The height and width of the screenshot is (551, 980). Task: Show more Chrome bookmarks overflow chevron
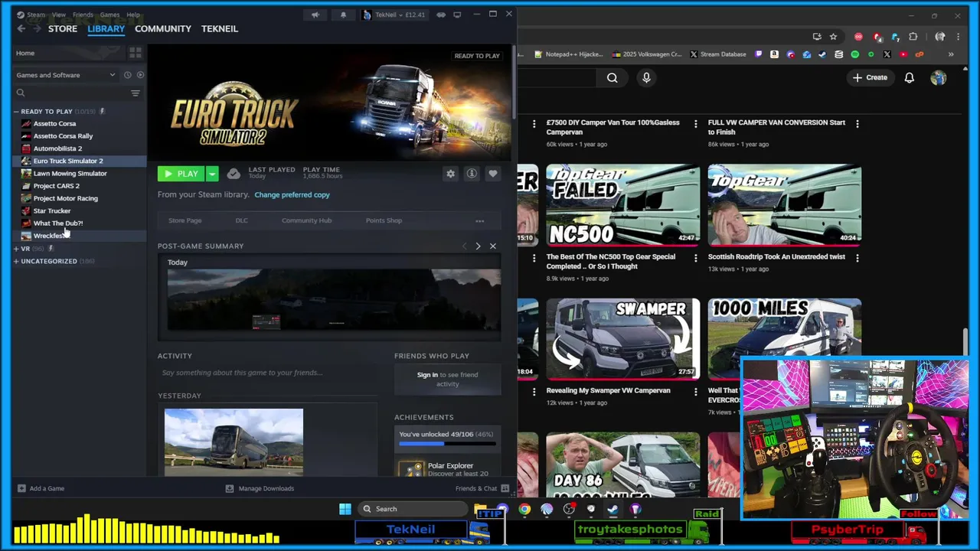951,54
